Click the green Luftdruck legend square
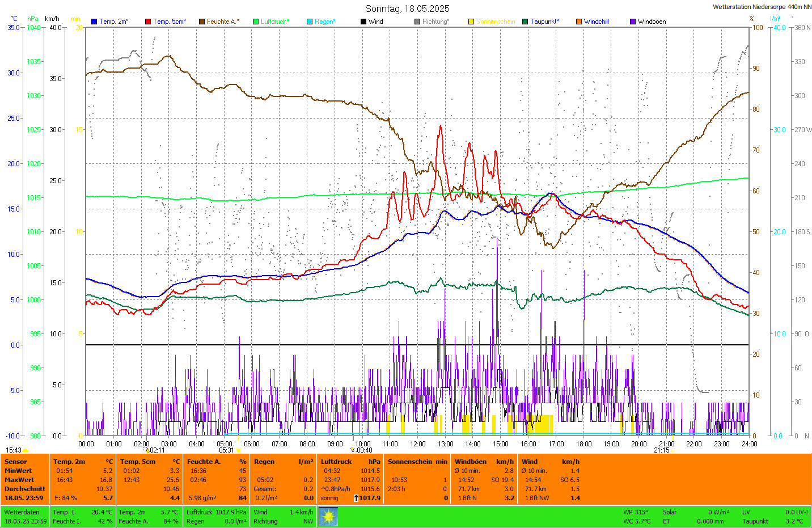Image resolution: width=812 pixels, height=528 pixels. pyautogui.click(x=256, y=22)
